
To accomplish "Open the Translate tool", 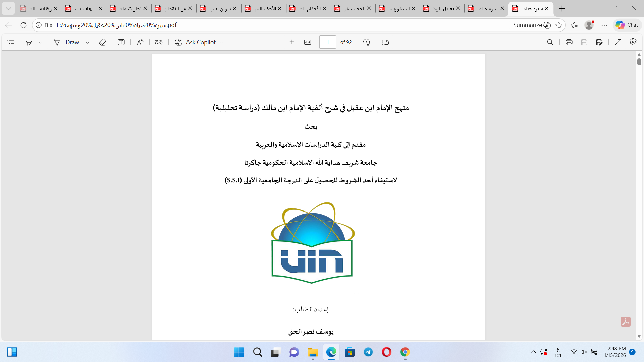I will (159, 42).
